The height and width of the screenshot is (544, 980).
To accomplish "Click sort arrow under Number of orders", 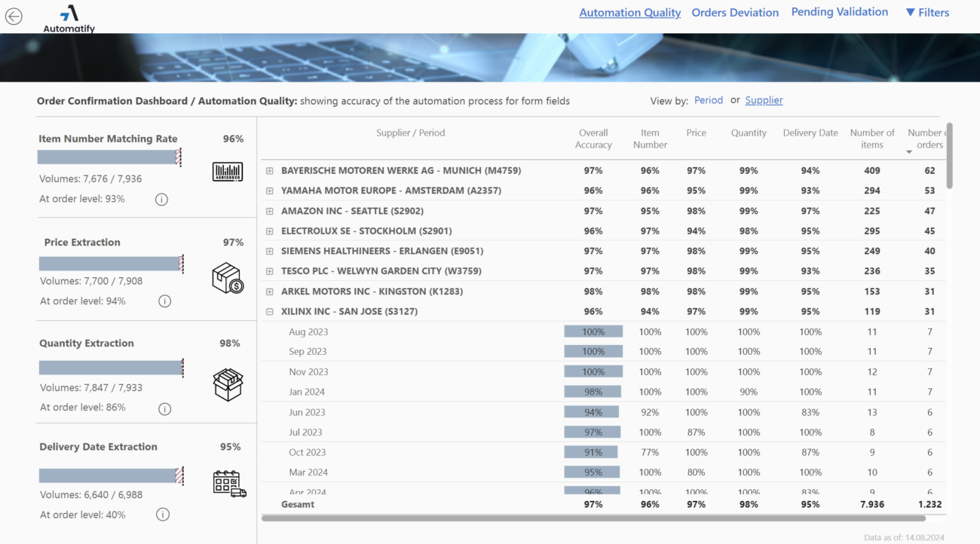I will (x=909, y=152).
